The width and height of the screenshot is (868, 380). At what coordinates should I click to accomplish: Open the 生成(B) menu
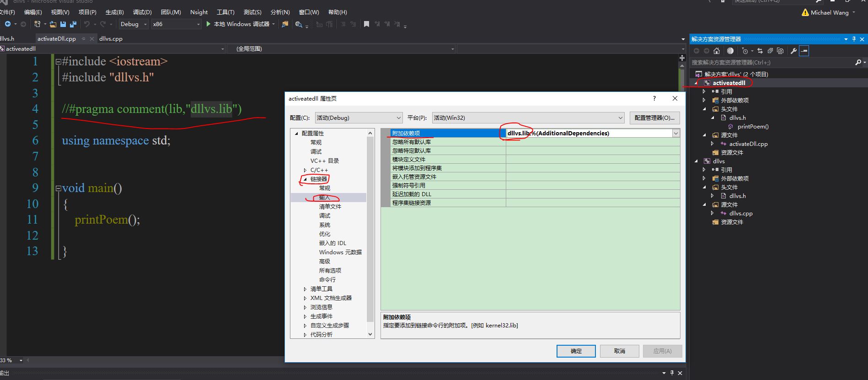pos(115,12)
